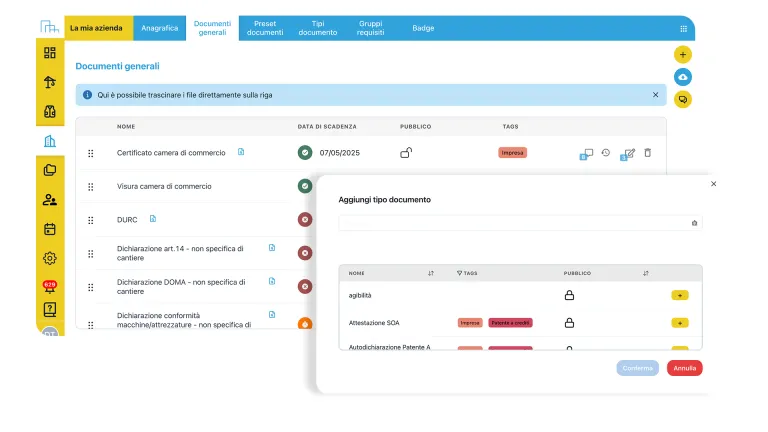Switch to Tipi documento tab

318,28
